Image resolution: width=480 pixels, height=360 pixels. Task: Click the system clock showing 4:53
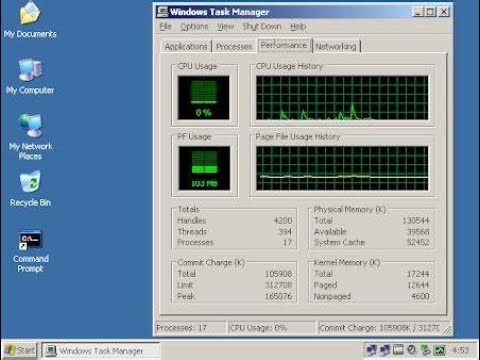tap(460, 350)
